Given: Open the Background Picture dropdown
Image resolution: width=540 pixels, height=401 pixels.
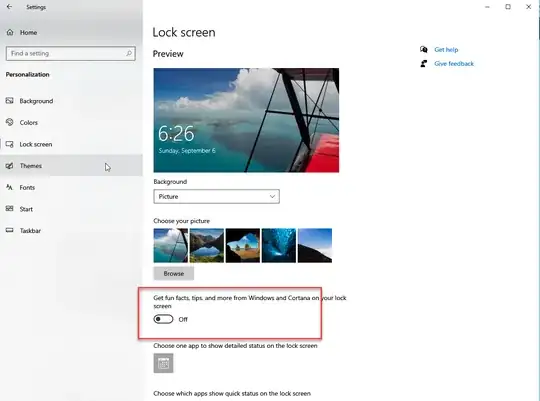Looking at the screenshot, I should tap(216, 196).
